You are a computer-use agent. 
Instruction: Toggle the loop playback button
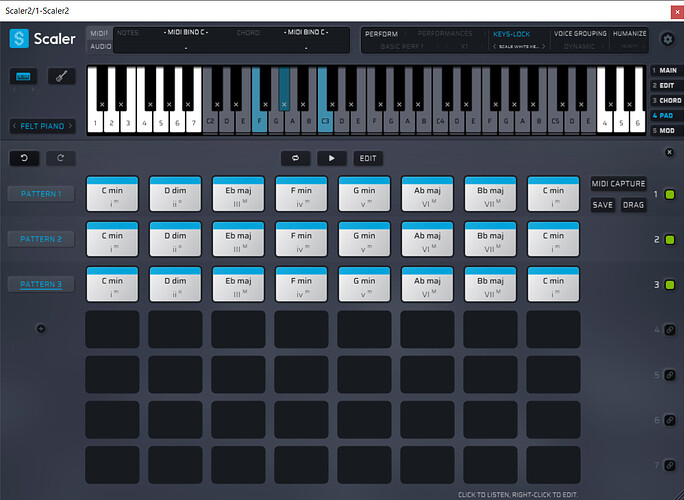point(295,158)
